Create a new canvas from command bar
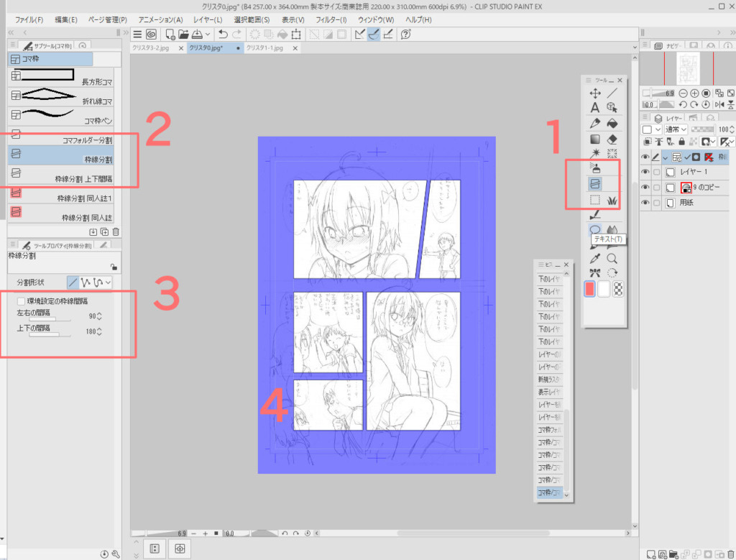 tap(170, 35)
